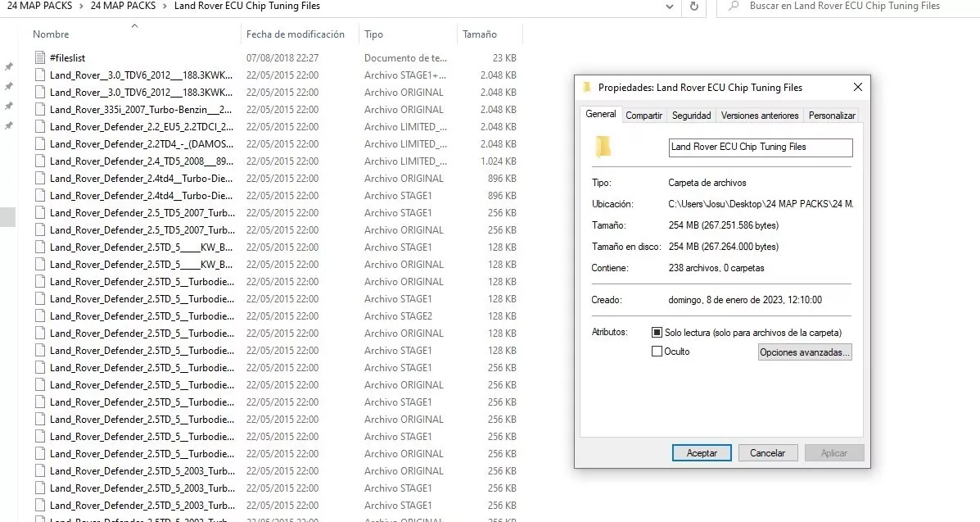980x522 pixels.
Task: Sort by Fecha de modificación column header
Action: point(295,34)
